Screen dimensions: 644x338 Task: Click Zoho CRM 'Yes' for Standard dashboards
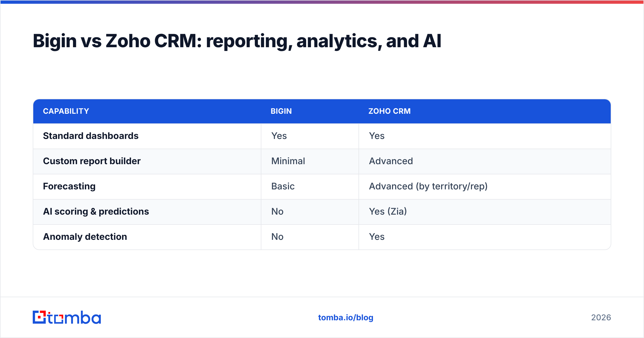377,136
